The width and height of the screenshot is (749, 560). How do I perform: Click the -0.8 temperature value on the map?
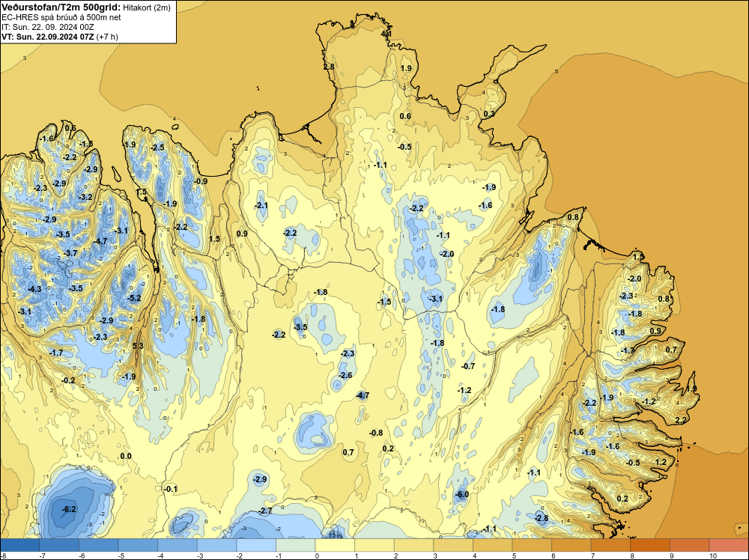click(x=376, y=433)
